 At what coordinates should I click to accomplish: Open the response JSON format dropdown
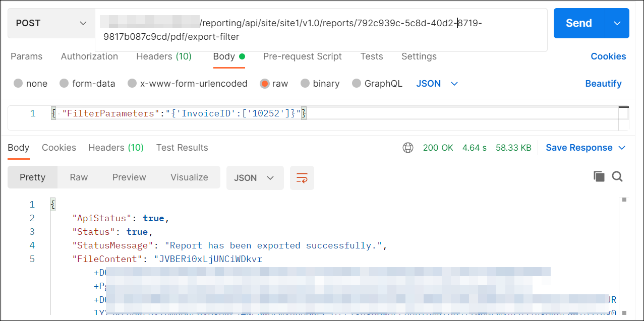pyautogui.click(x=255, y=178)
